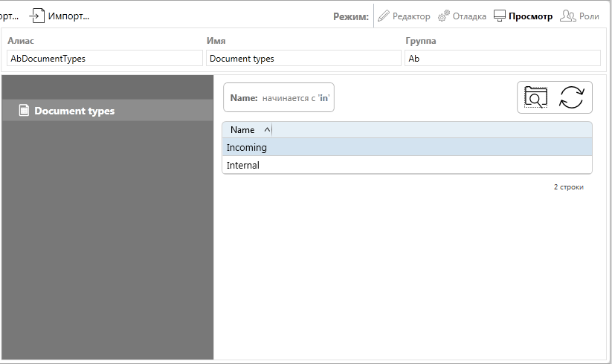
Task: Click the partially visible export button at top-left
Action: [x=9, y=16]
